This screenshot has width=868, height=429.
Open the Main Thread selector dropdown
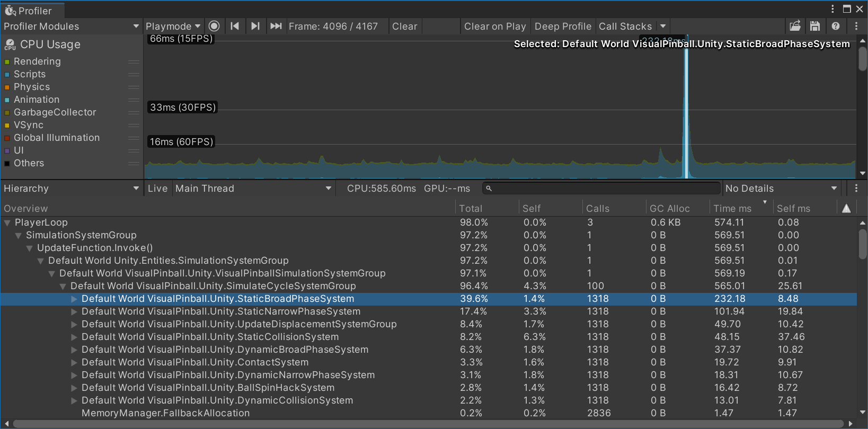[254, 188]
